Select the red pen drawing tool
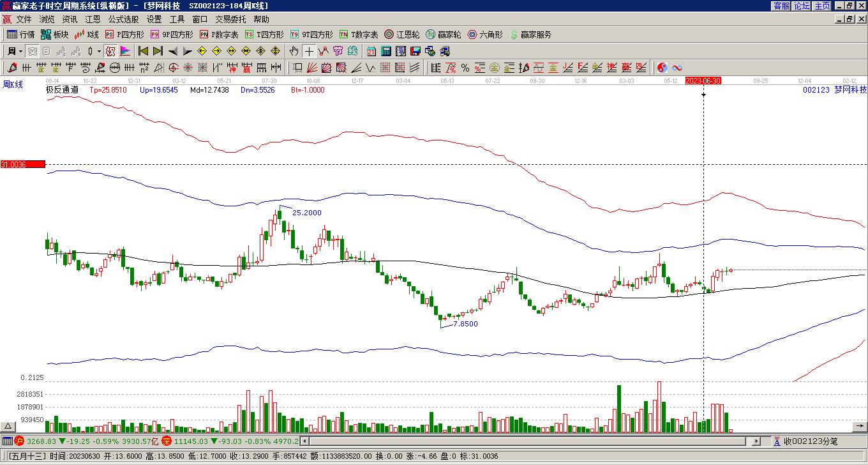Screen dimensions: 868x465 tap(12, 68)
